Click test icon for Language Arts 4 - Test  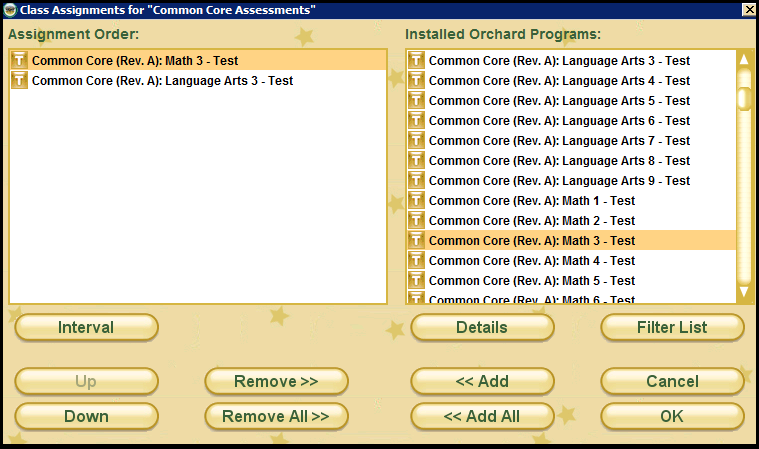click(416, 80)
